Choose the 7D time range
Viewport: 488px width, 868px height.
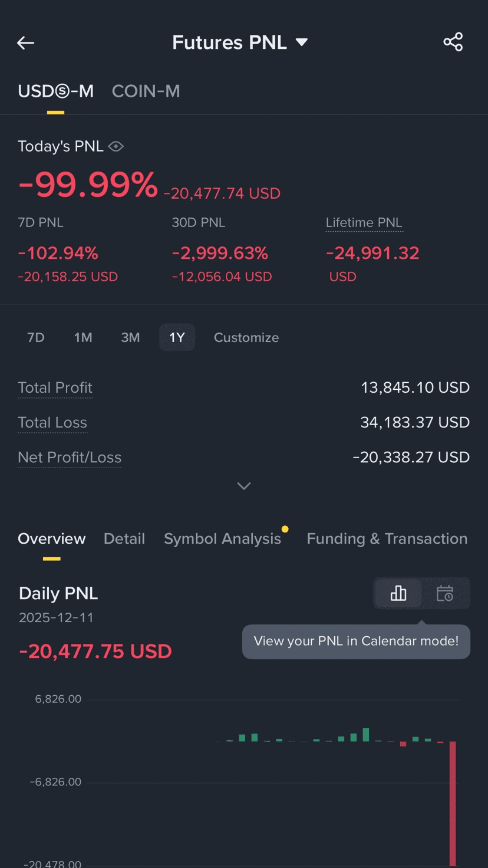tap(36, 337)
